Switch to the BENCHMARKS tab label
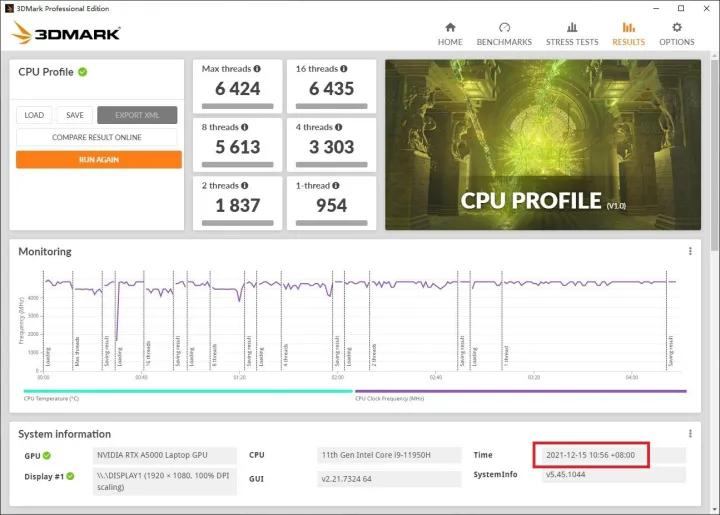The image size is (720, 515). coord(504,42)
